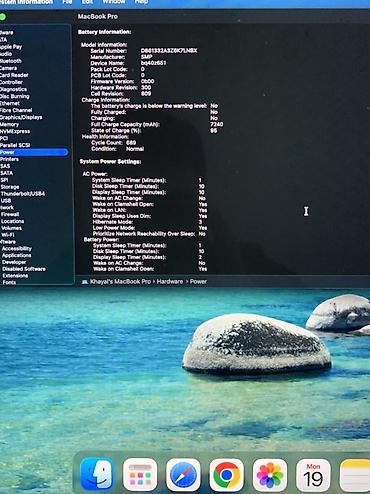
Task: Click the Wake on LAN row
Action: (x=150, y=210)
